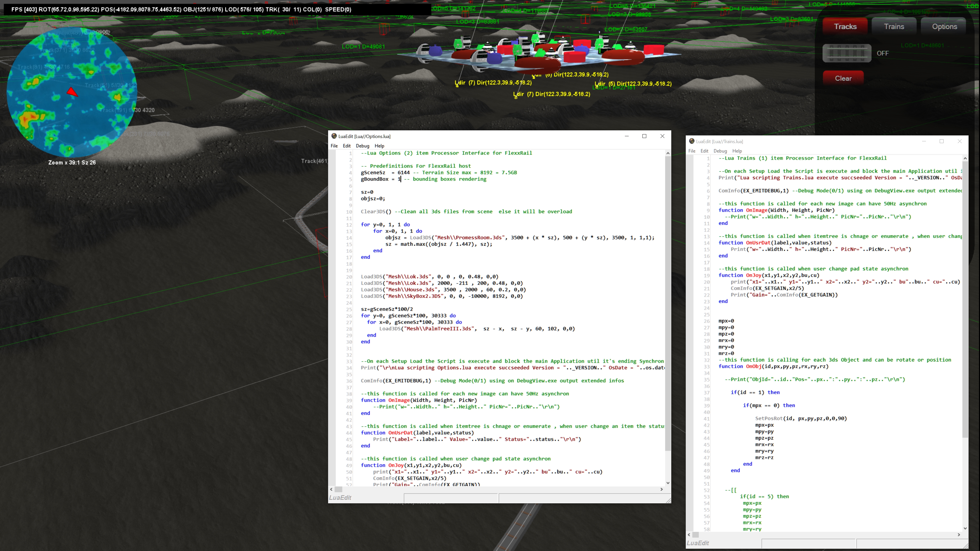The width and height of the screenshot is (980, 551).
Task: Click the LuaEdit app icon of Options.lua window
Action: point(334,136)
